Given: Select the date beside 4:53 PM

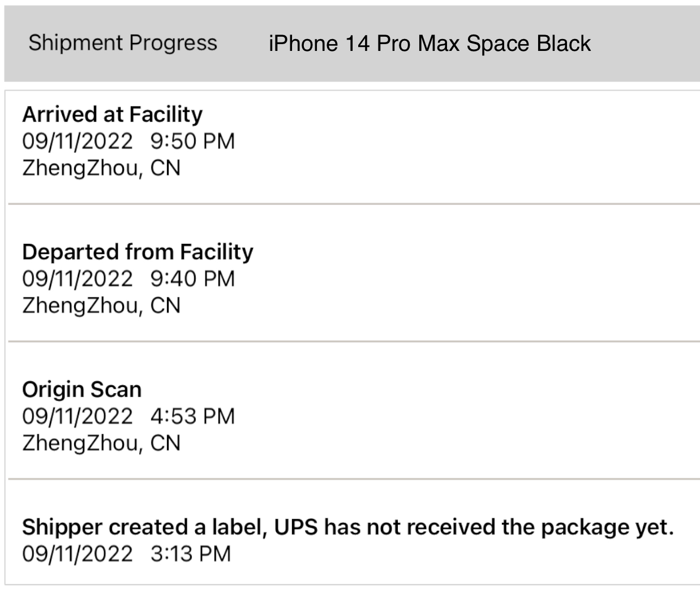Looking at the screenshot, I should tap(78, 416).
